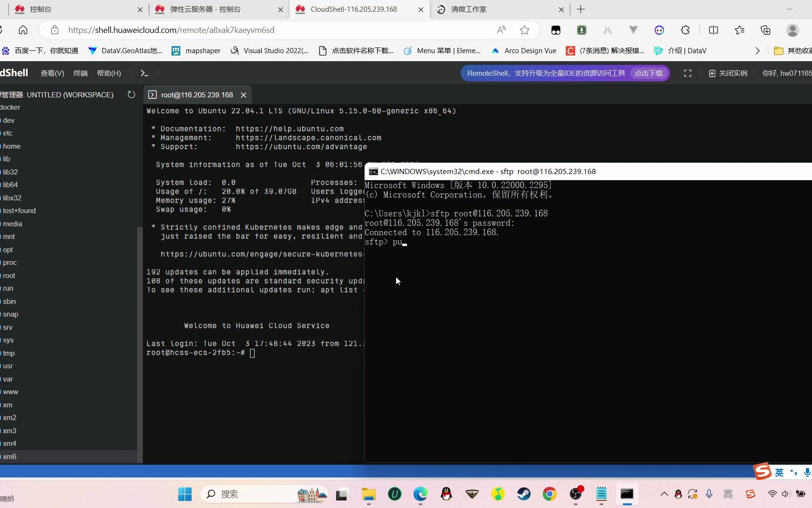Close the CloudShell-116.205.239.168 browser tab

tap(421, 9)
